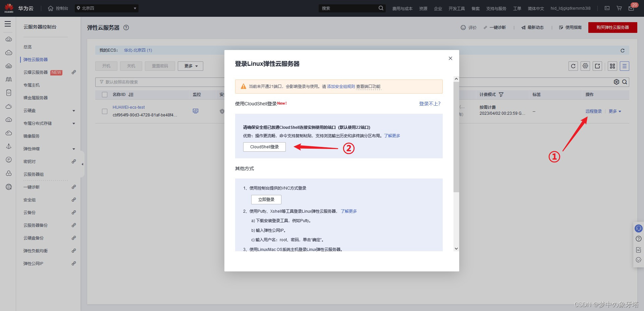The image size is (644, 311).
Task: Open 更多 actions for HUAWEI-ecs-test row
Action: point(615,111)
